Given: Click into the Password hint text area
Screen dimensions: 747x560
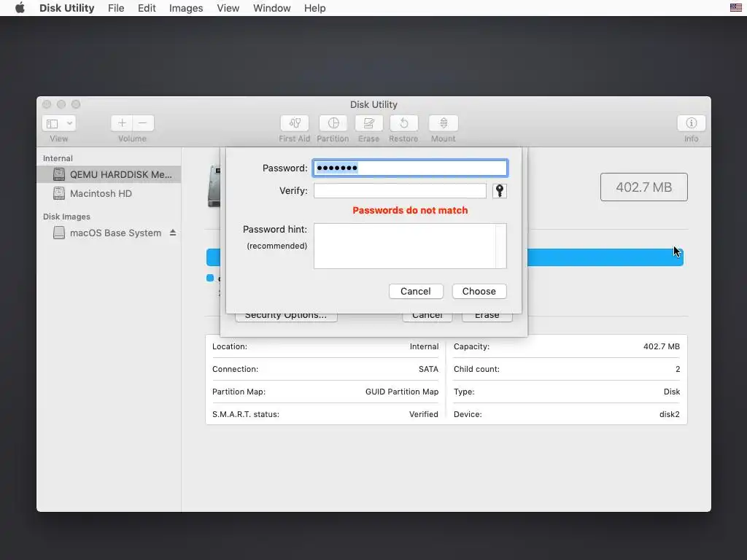Looking at the screenshot, I should coord(404,246).
